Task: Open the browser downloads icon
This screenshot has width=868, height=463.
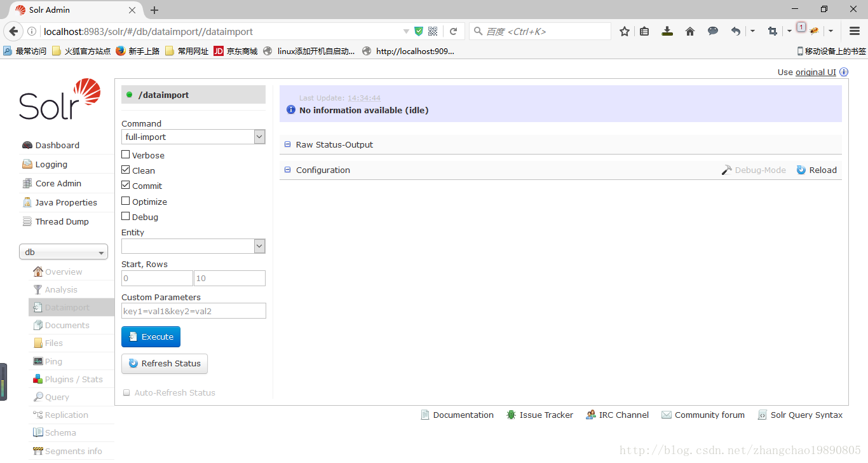Action: [x=667, y=31]
